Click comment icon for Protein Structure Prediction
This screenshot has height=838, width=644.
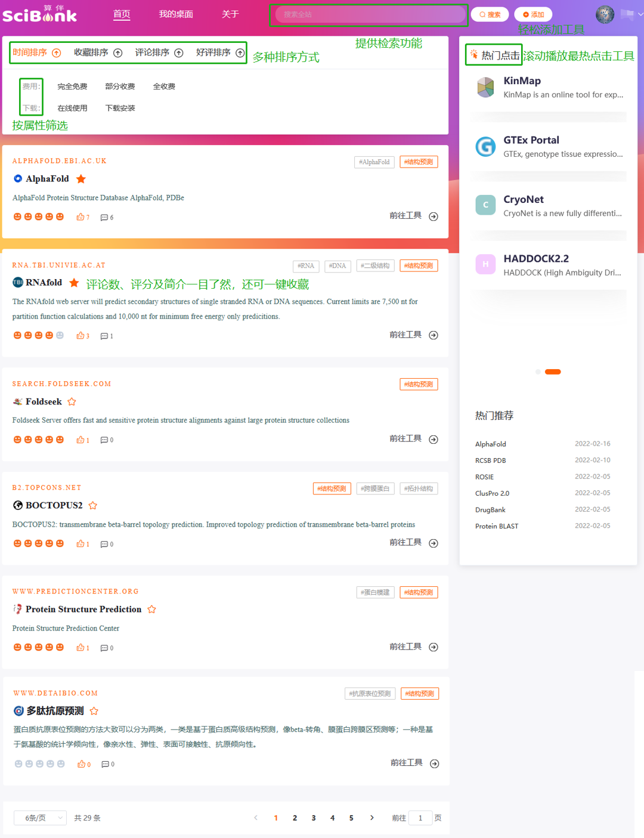pyautogui.click(x=104, y=648)
